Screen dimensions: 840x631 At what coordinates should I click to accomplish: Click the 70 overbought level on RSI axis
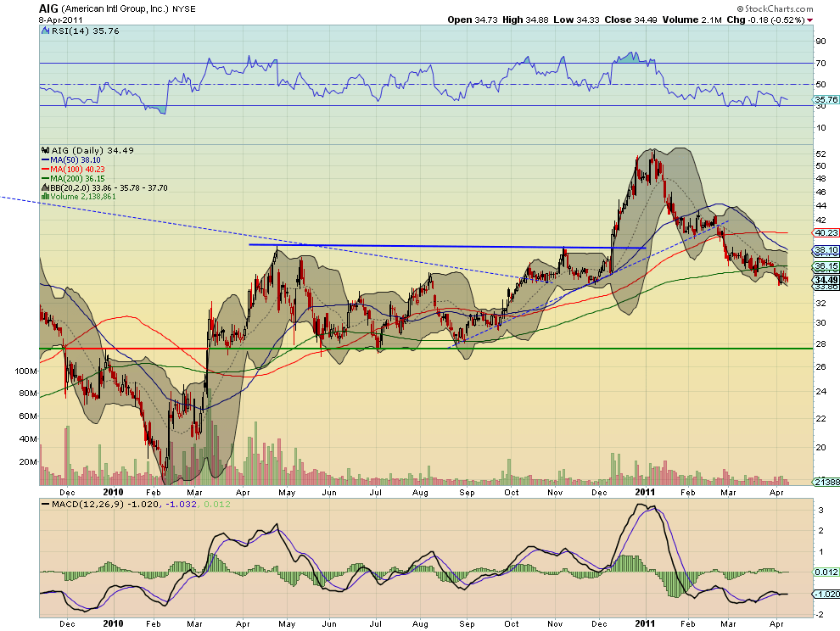coord(820,64)
